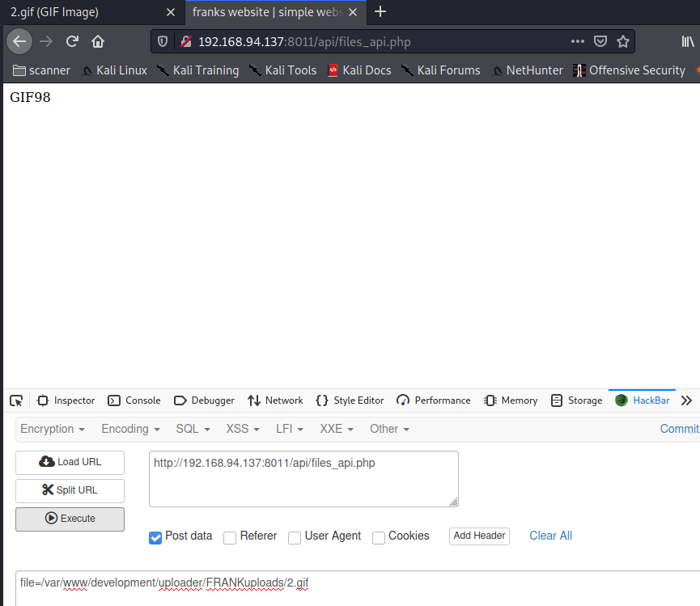Switch to the Performance devtools tab
Screen dimensions: 700x606
click(x=434, y=400)
